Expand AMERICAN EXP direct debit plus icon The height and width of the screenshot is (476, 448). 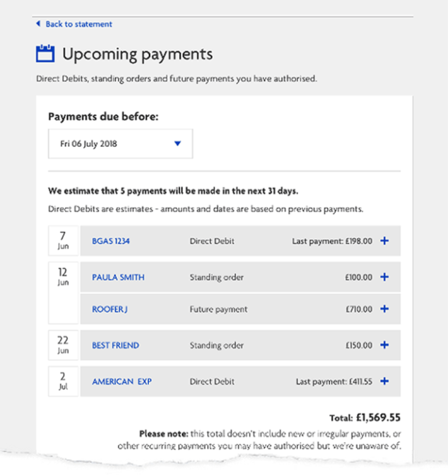(384, 381)
